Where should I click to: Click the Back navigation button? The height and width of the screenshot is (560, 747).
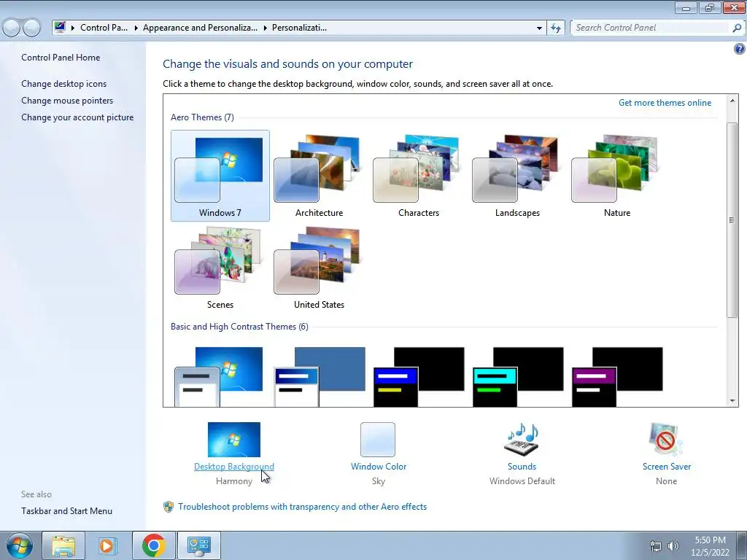coord(12,28)
